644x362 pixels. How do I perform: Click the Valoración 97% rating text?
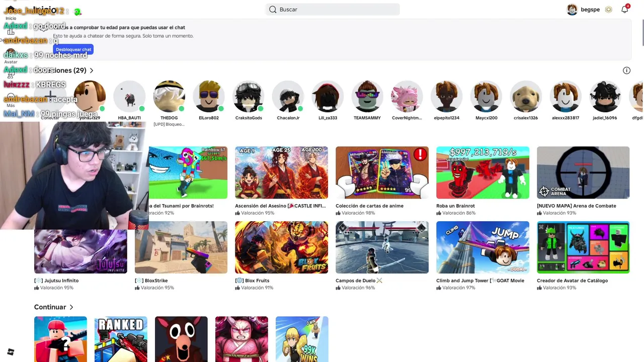pyautogui.click(x=459, y=288)
